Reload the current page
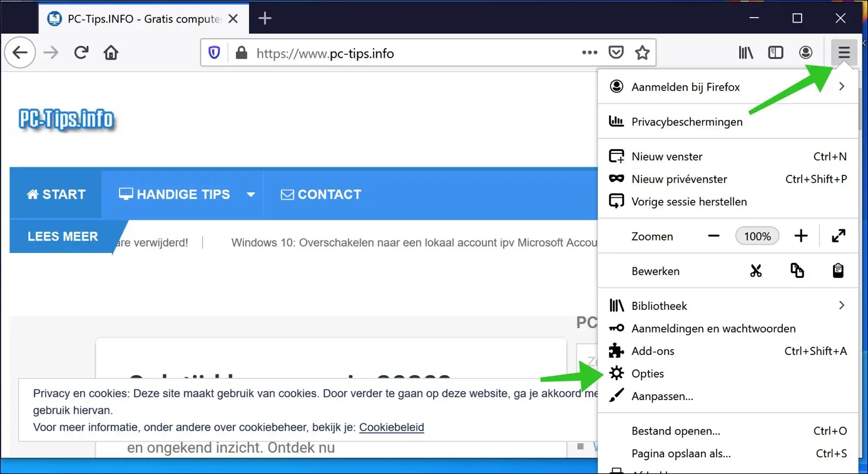The width and height of the screenshot is (868, 474). (81, 53)
